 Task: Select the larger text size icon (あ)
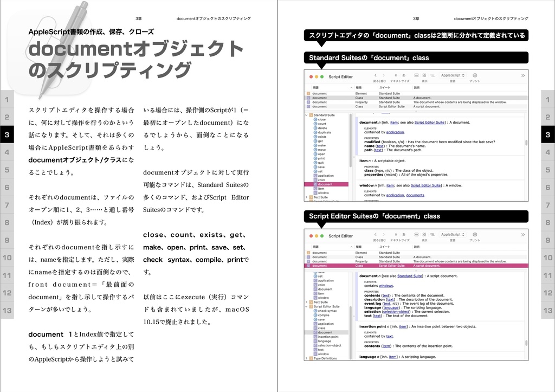tap(404, 75)
